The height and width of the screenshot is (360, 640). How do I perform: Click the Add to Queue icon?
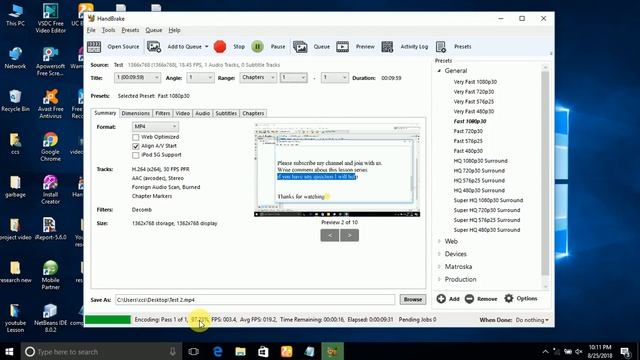point(154,47)
